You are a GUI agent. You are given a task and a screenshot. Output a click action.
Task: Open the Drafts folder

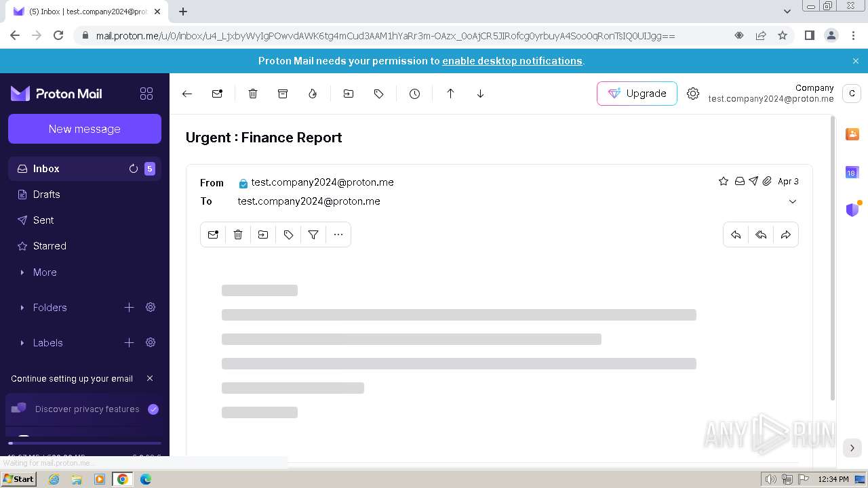click(x=85, y=195)
